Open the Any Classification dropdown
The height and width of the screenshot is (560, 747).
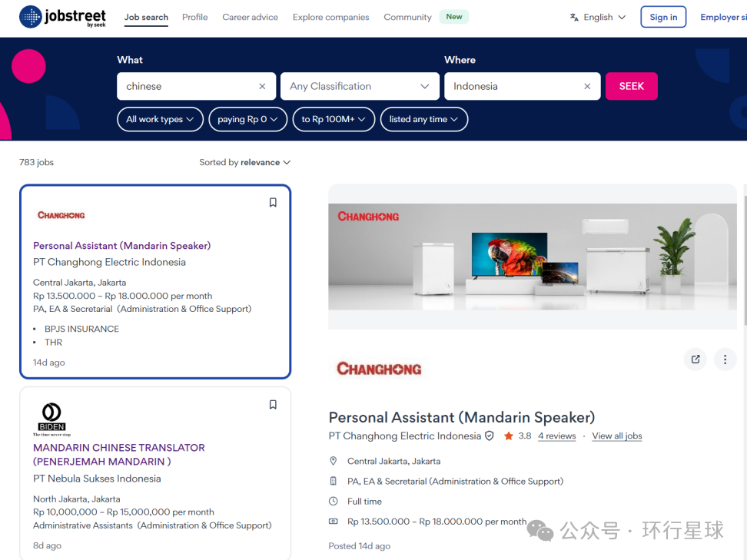coord(360,86)
